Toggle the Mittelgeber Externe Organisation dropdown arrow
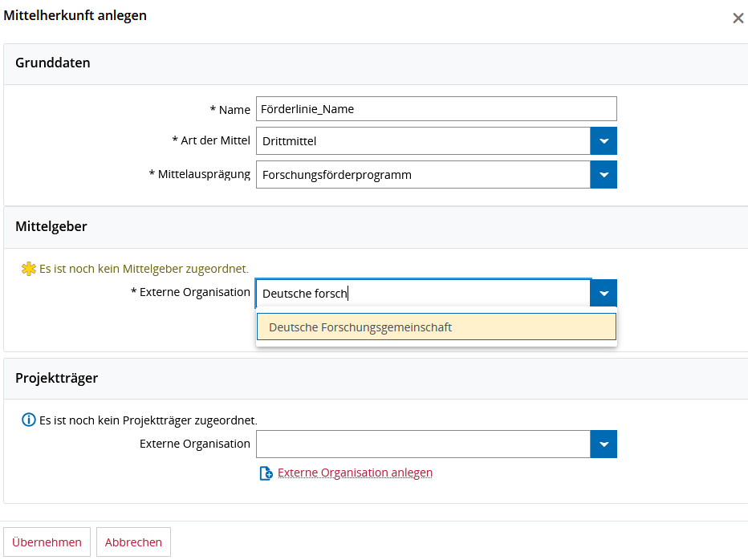 pyautogui.click(x=604, y=294)
